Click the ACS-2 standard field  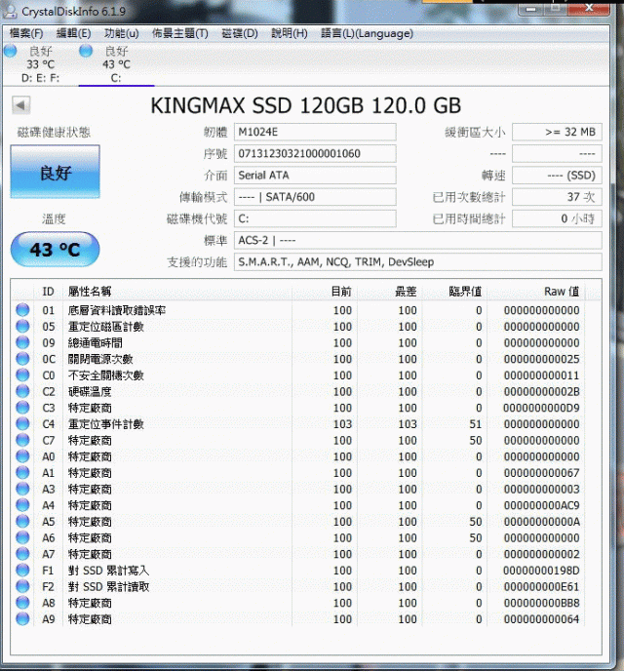tap(418, 241)
